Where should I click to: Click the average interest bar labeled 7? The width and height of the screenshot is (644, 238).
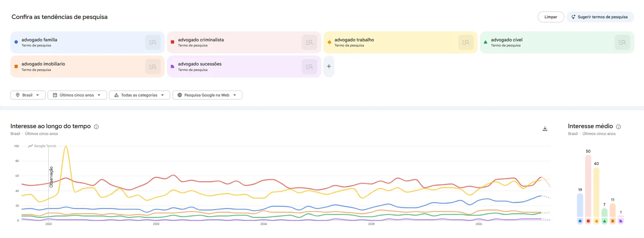605,213
